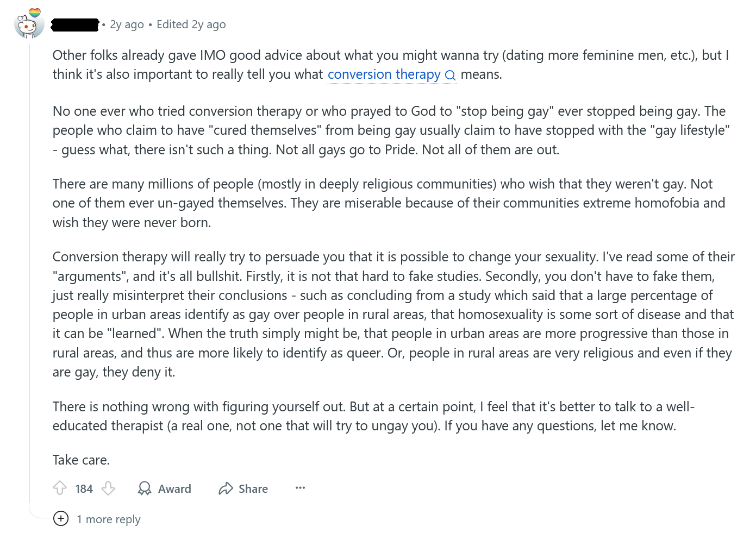Open the "conversion therapy" hyperlink
Viewport: 756px width, 539px height.
pyautogui.click(x=384, y=74)
